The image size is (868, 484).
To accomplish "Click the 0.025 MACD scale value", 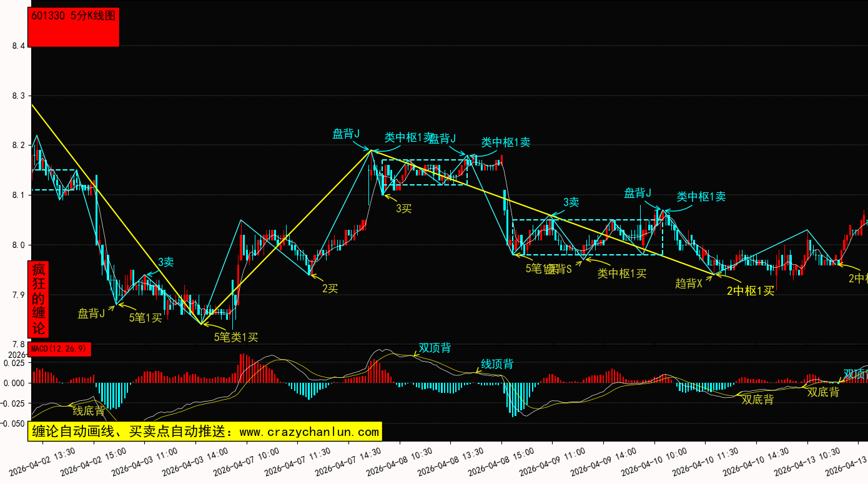I will 15,363.
